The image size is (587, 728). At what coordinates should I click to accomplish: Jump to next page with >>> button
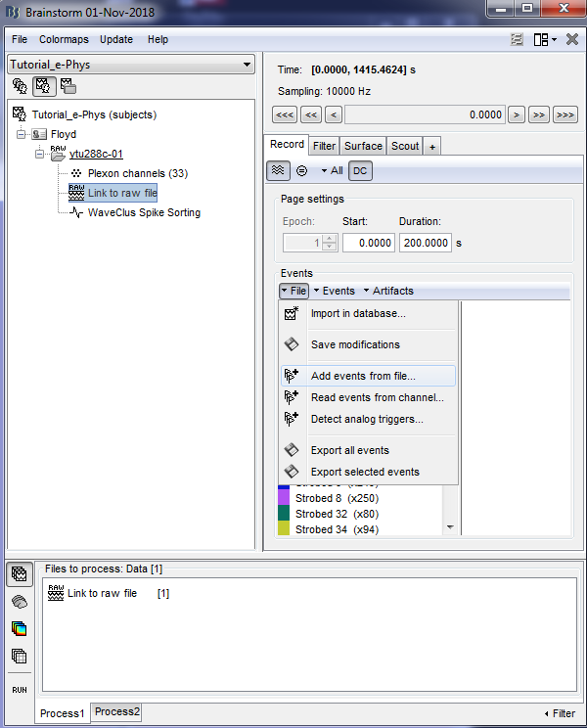(x=565, y=114)
